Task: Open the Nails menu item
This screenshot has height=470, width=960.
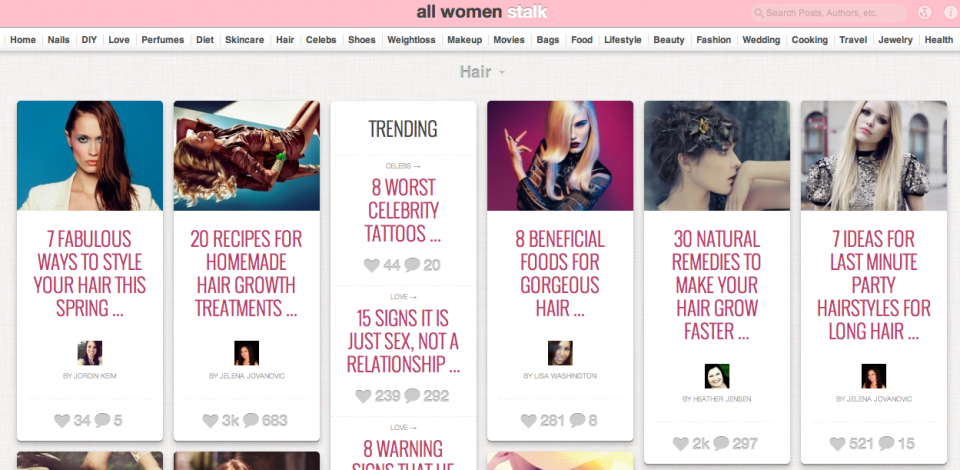Action: click(x=59, y=40)
